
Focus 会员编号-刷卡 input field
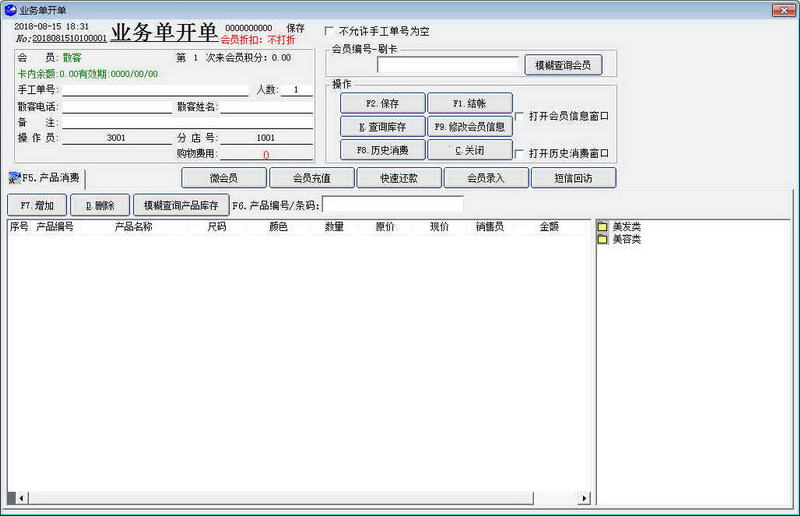(447, 65)
